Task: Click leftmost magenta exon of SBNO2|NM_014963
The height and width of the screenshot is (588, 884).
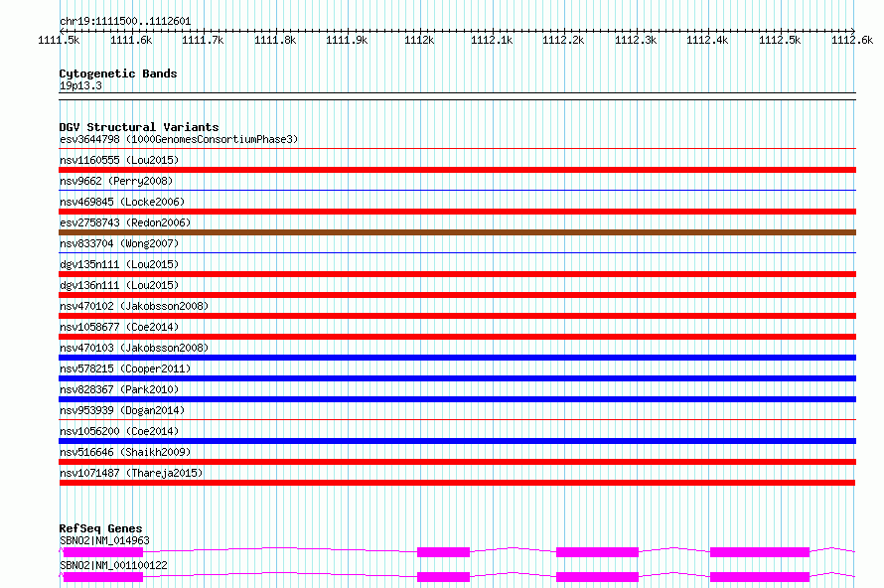Action: click(103, 552)
